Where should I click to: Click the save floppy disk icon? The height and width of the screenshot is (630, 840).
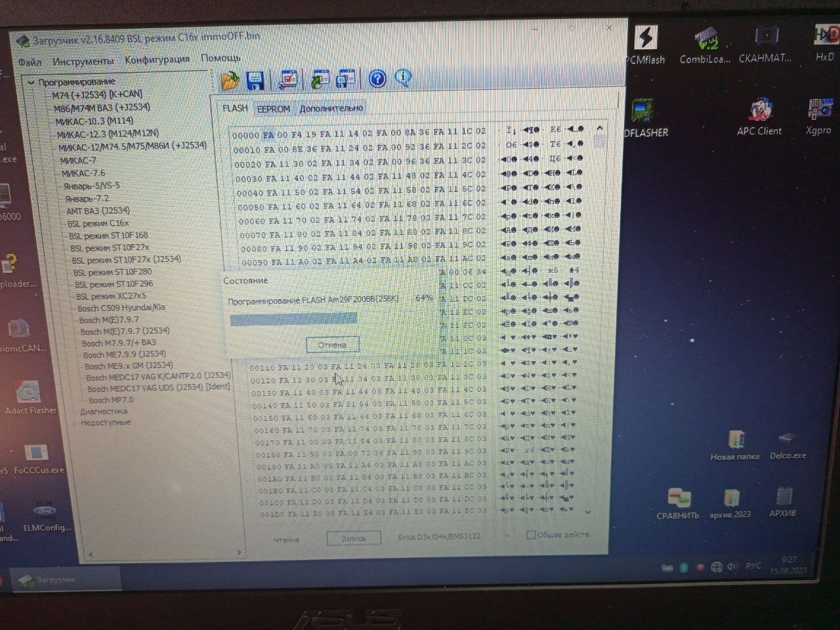coord(255,81)
